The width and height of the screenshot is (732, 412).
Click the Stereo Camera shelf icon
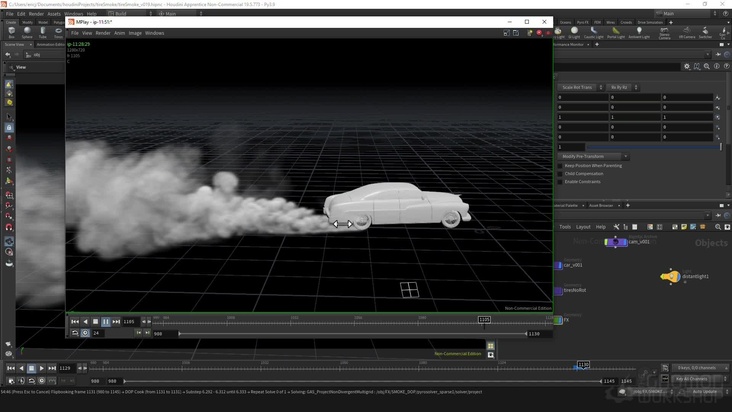664,32
